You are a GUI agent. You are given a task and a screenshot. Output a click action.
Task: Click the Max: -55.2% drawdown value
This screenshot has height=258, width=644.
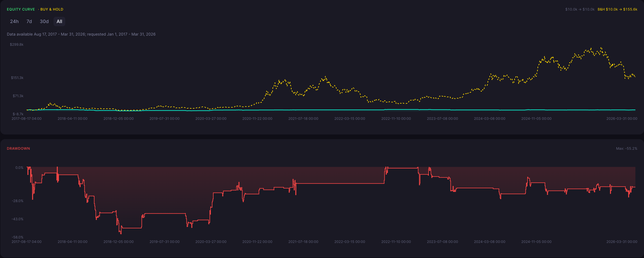(626, 149)
